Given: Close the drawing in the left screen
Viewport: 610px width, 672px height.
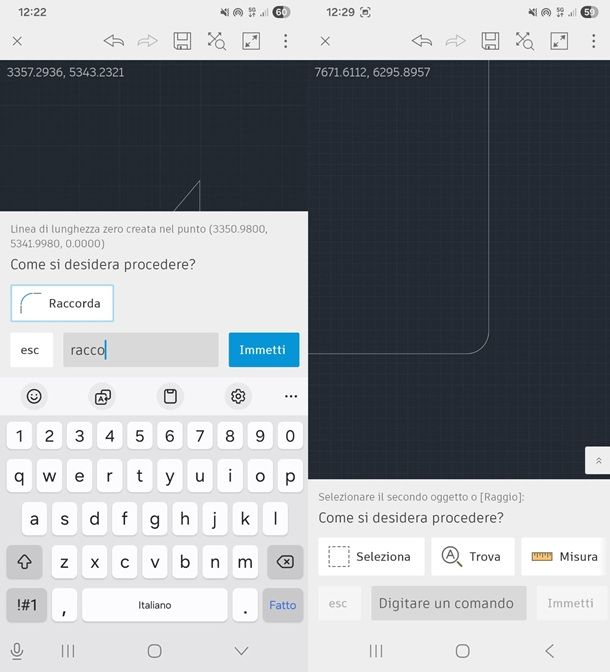Looking at the screenshot, I should [17, 41].
